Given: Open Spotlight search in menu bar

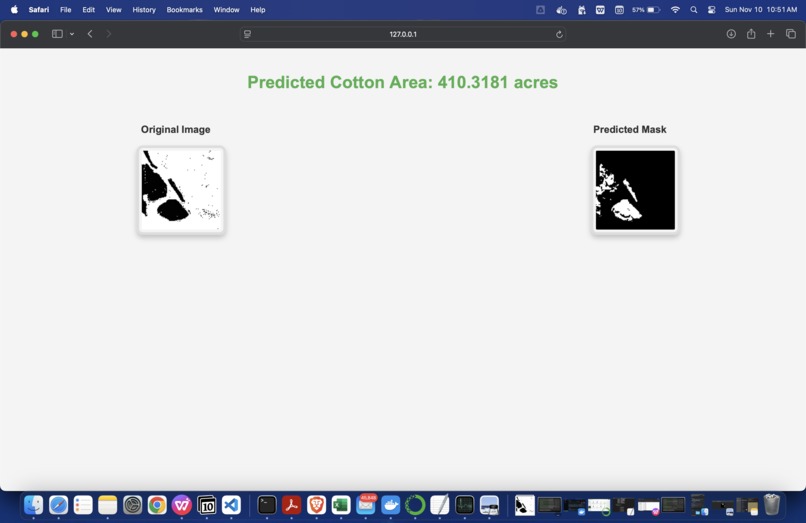Looking at the screenshot, I should click(x=693, y=10).
